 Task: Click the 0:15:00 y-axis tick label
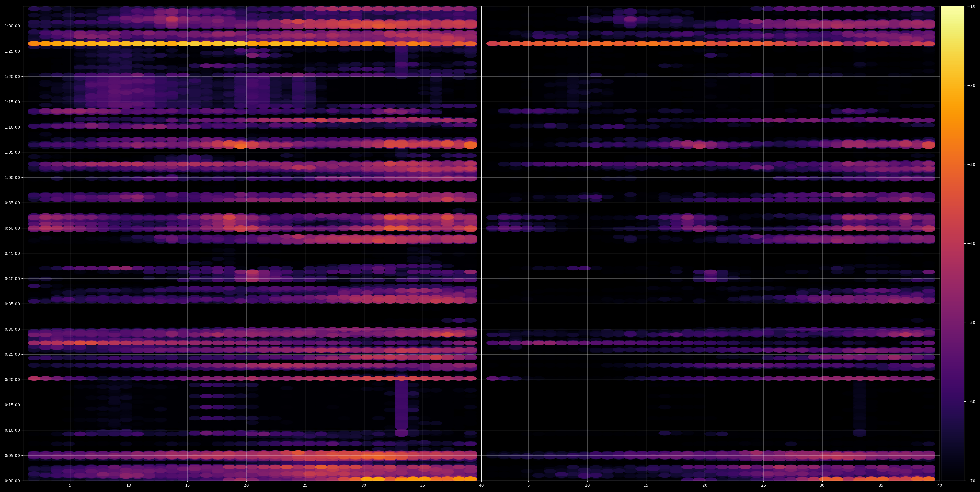point(12,405)
